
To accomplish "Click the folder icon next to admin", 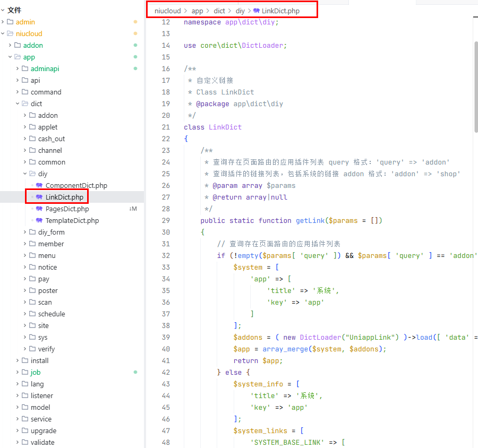I will [10, 22].
